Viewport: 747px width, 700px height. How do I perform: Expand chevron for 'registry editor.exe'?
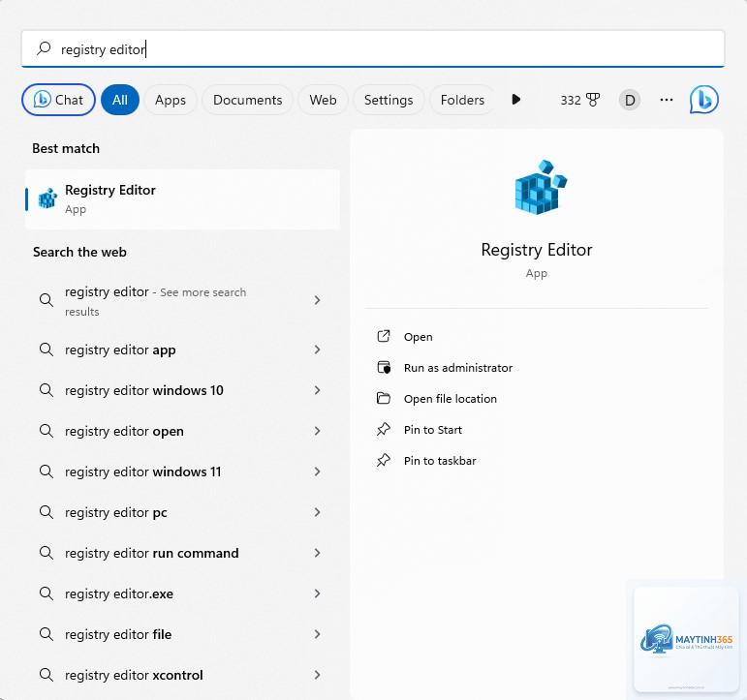[317, 593]
